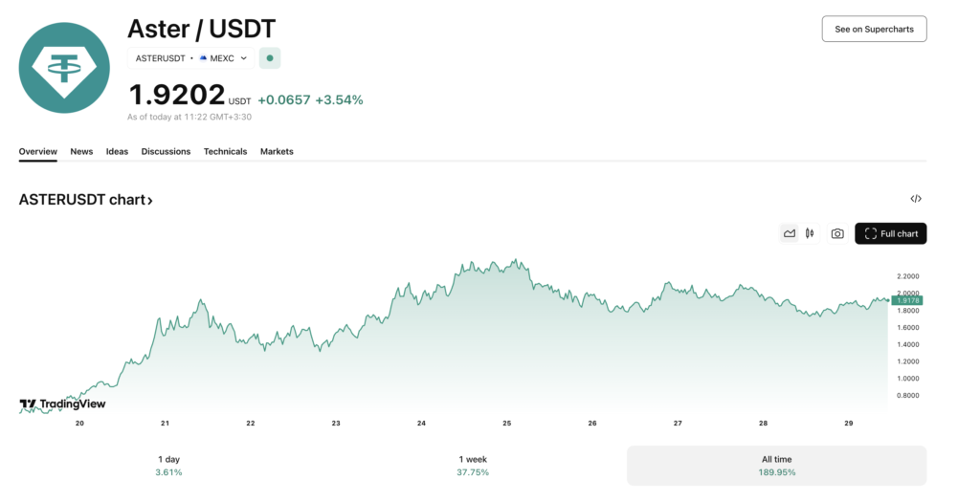The image size is (980, 502).
Task: Open the News tab
Action: click(81, 151)
